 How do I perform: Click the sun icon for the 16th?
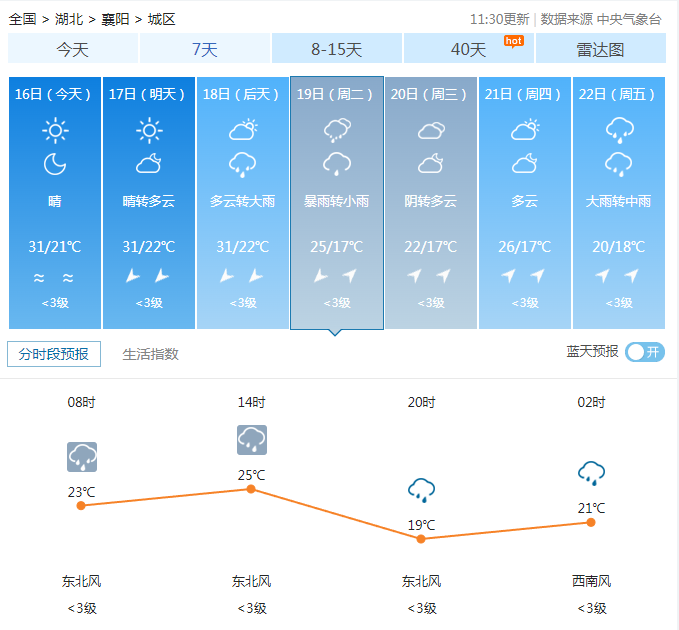coord(55,130)
